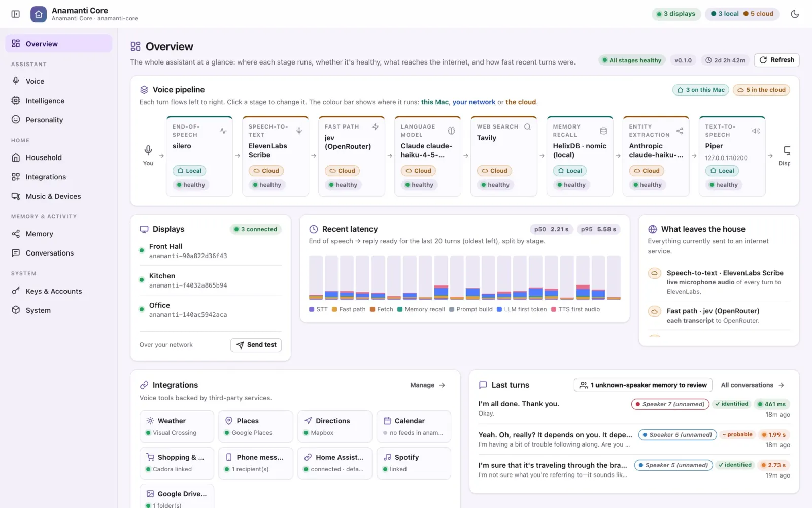Open the Weather Visual Crossing integration card
This screenshot has width=812, height=508.
coord(177,427)
